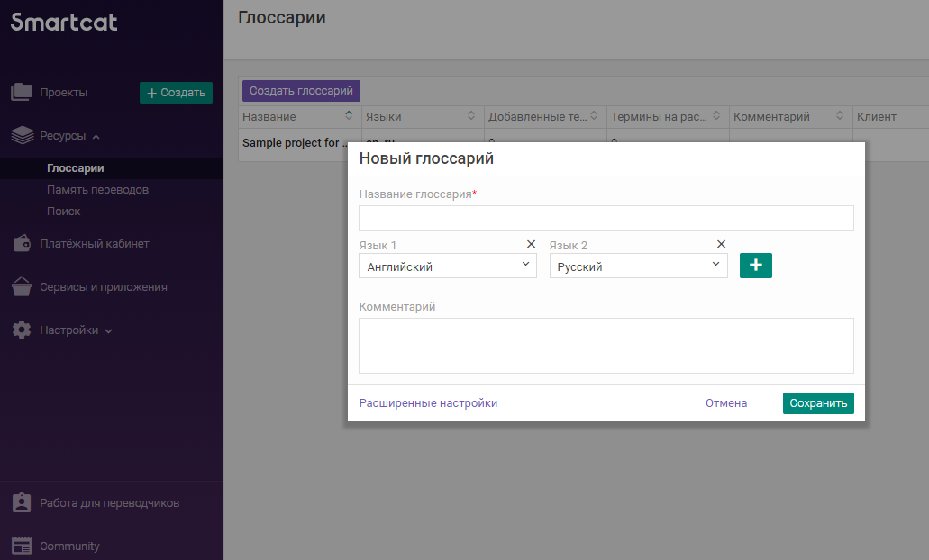Open Платёжный кабинет via its wallet icon
Viewport: 929px width, 560px height.
pos(20,243)
